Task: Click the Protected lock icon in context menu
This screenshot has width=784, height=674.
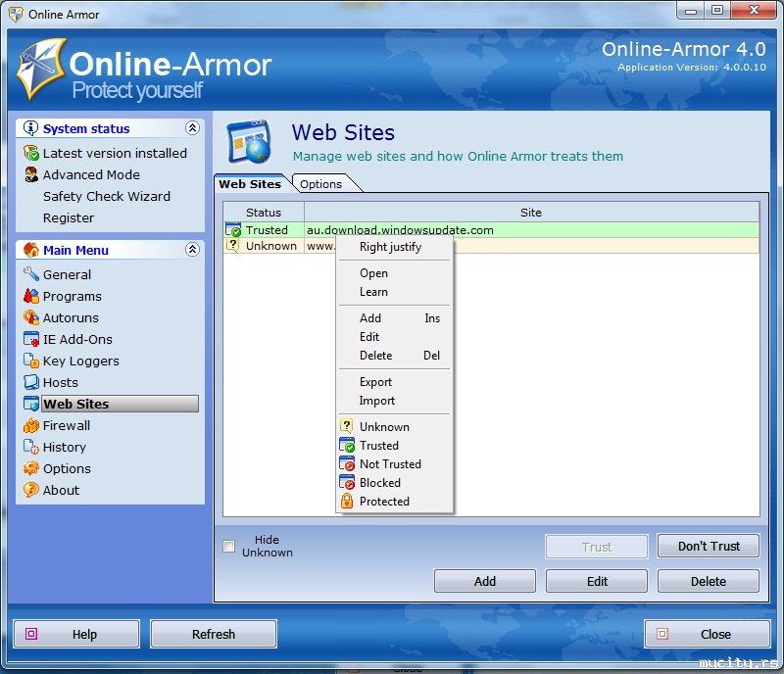Action: (347, 501)
